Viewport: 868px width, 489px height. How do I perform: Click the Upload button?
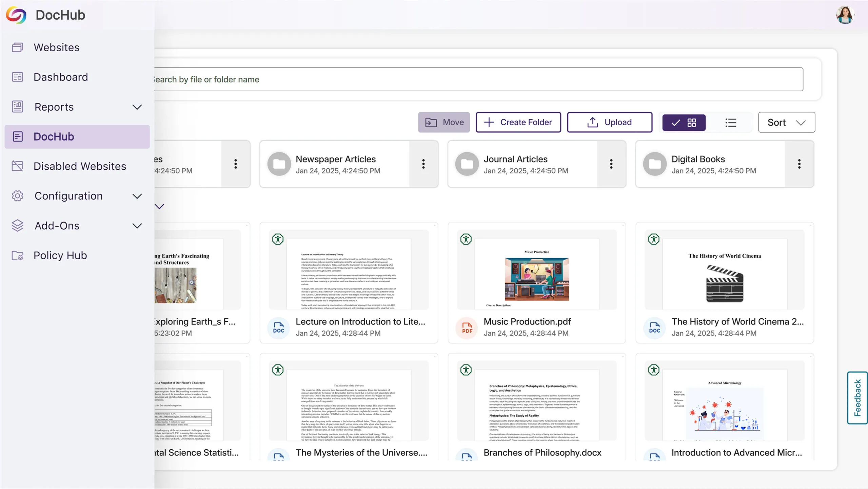tap(609, 123)
